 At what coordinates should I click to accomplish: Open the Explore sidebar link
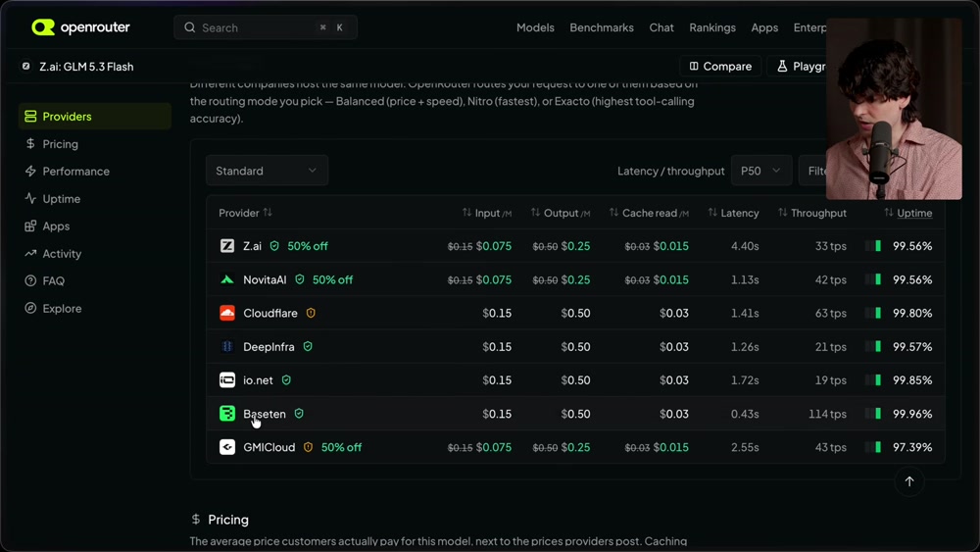point(62,308)
